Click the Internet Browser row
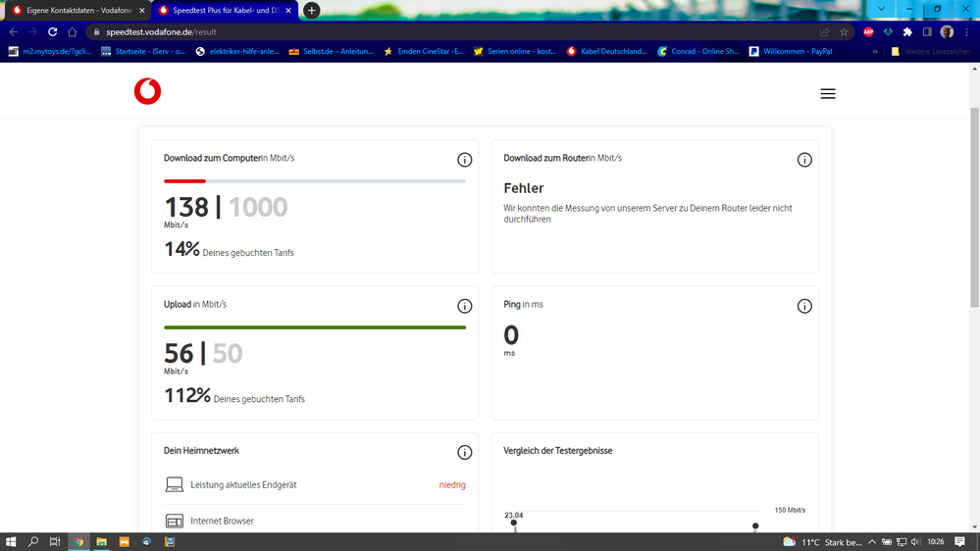980x551 pixels. pos(315,521)
